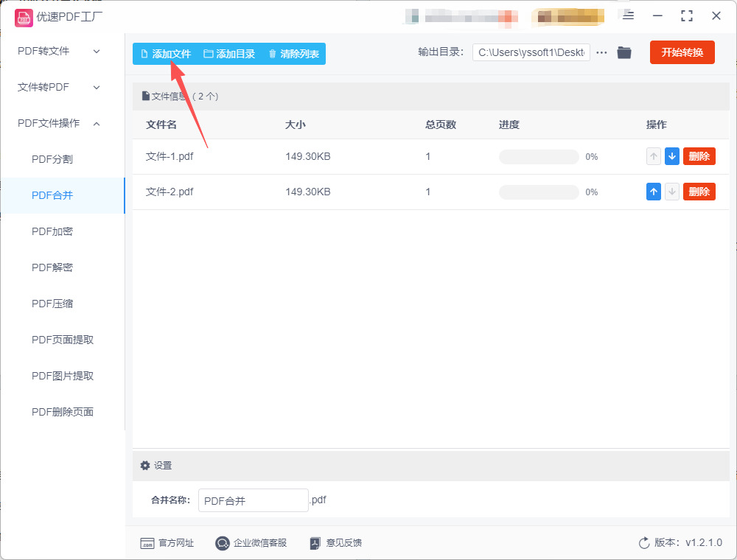Screen dimensions: 737x560
Task: Select PDF合并 in the sidebar
Action: [x=62, y=195]
